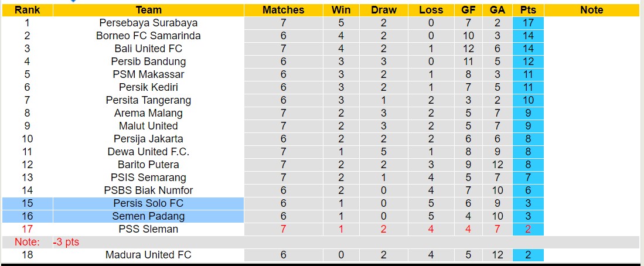Click the Rank column header

point(27,10)
